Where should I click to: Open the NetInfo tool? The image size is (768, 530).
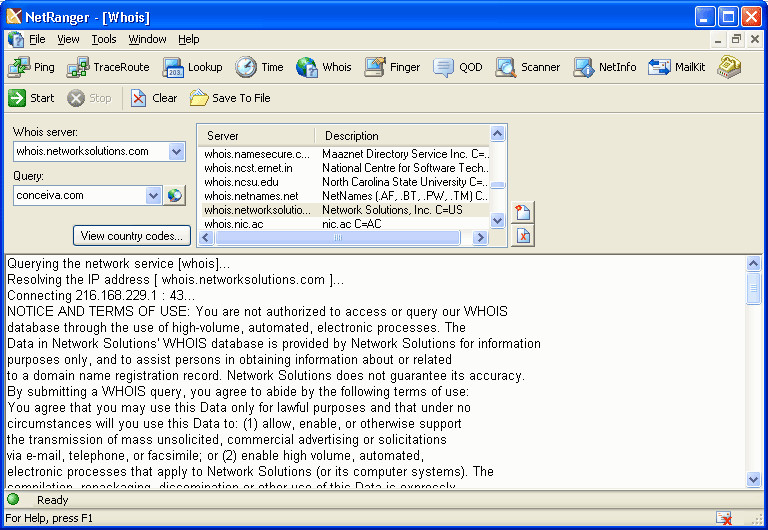605,67
